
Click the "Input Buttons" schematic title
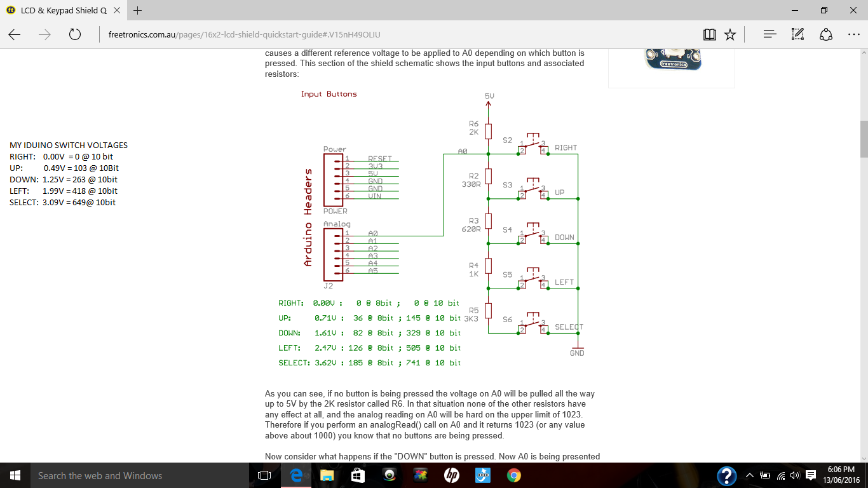(x=329, y=94)
